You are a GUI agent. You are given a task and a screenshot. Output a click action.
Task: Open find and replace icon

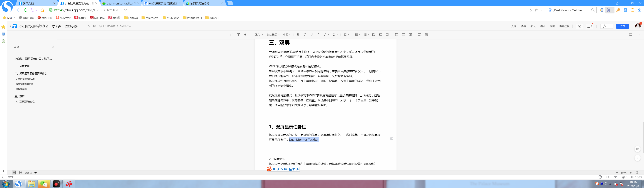419,35
